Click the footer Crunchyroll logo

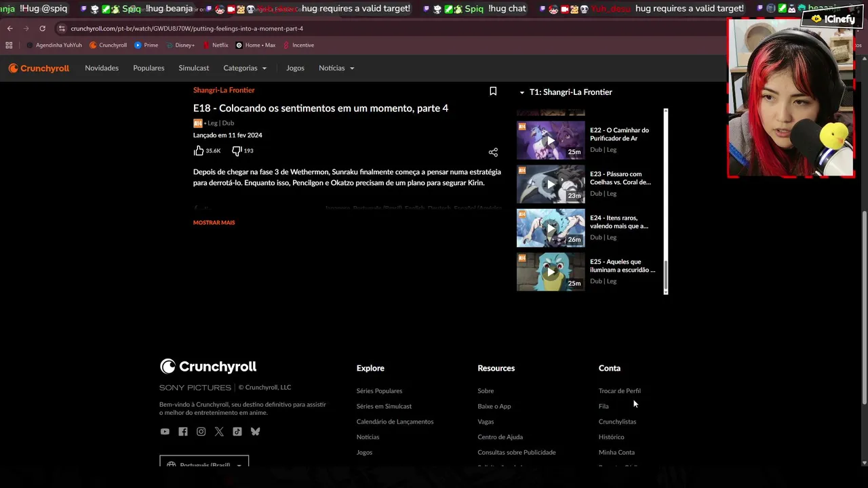(x=208, y=367)
